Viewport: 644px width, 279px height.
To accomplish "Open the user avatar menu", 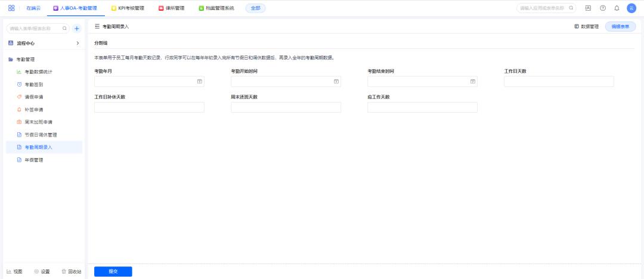I will (x=631, y=8).
